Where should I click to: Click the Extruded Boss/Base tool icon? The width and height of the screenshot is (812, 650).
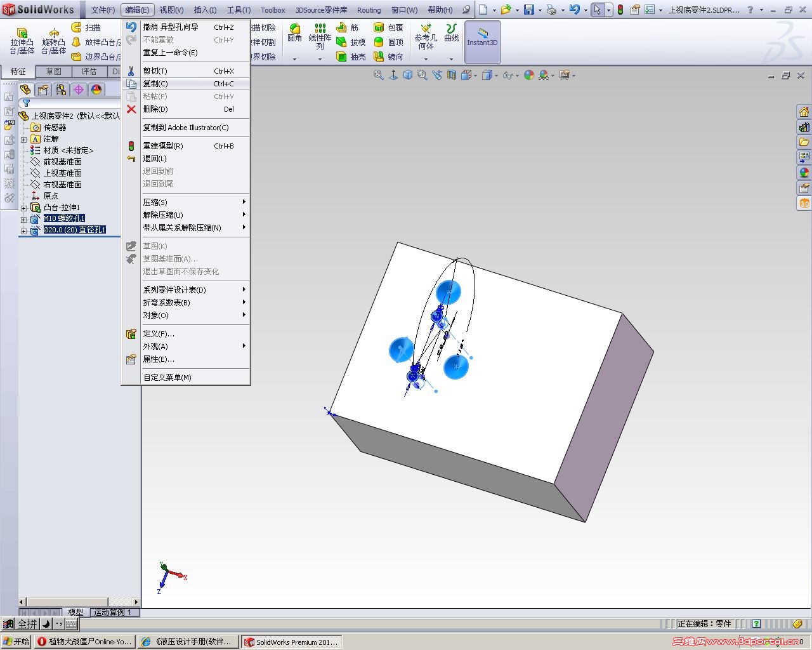[x=22, y=33]
